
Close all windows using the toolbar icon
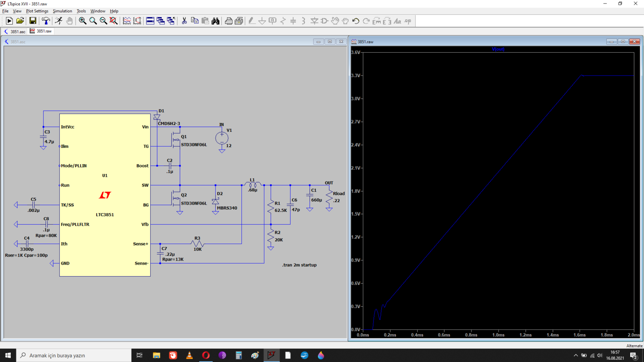pos(171,21)
